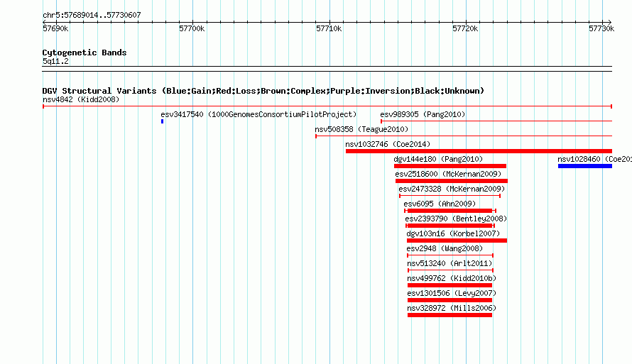Click esv1301506 (Levy2007) label

tap(452, 293)
